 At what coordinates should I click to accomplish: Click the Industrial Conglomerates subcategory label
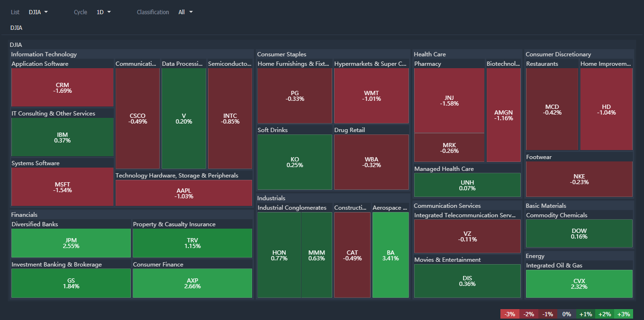(292, 208)
